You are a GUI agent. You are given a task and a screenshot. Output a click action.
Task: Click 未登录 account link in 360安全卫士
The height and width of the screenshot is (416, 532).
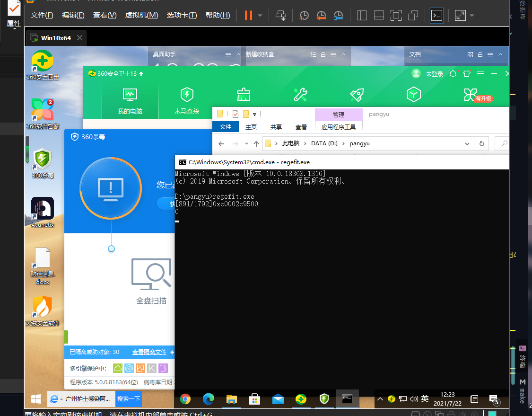click(435, 74)
